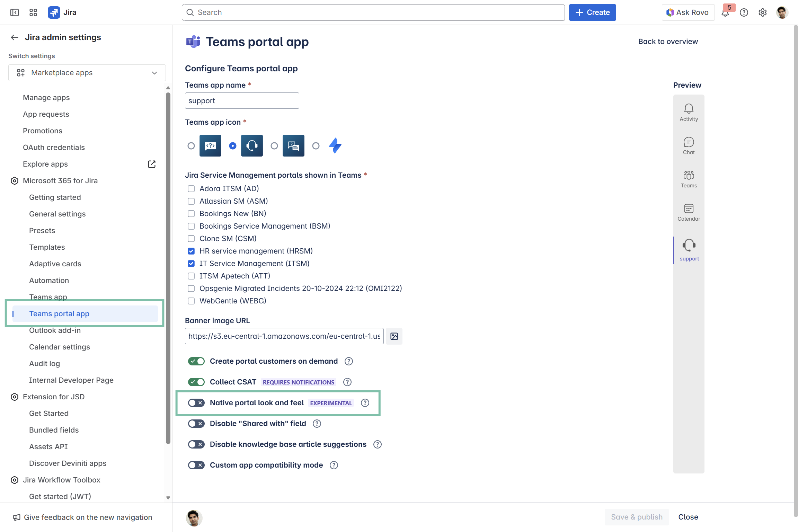Click the Teams app name input field
The width and height of the screenshot is (798, 532).
242,101
